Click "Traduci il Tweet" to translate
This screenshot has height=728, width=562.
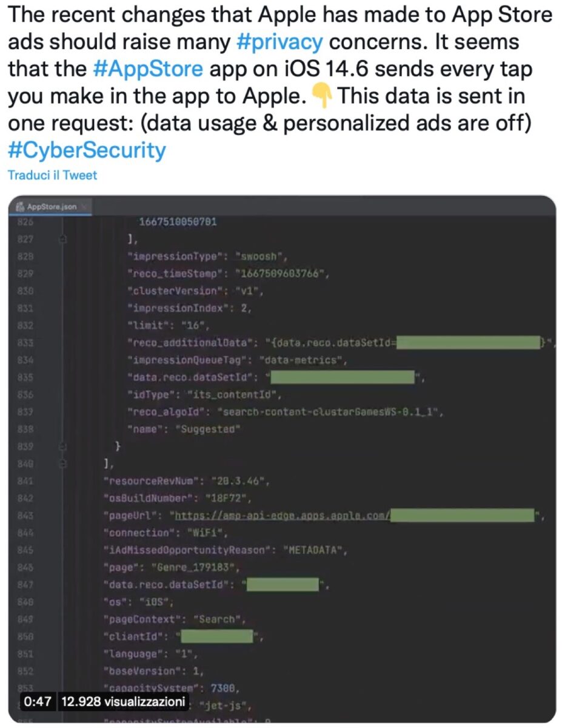52,175
